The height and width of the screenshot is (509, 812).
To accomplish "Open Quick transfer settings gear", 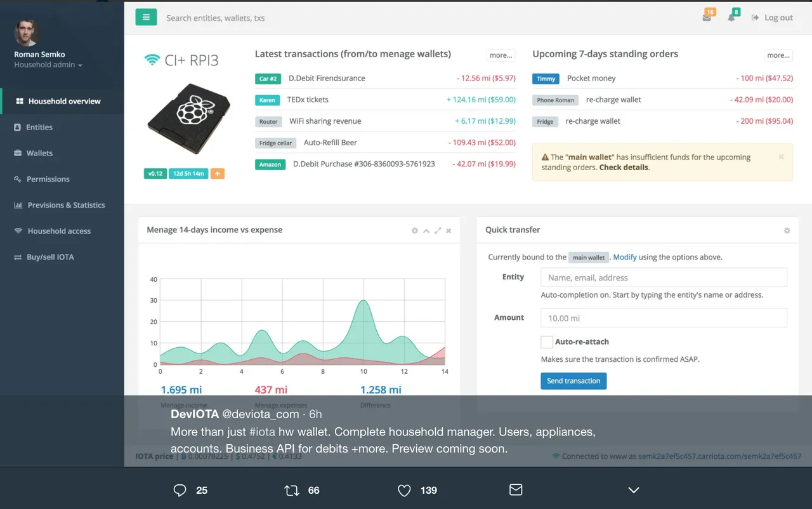I will [787, 230].
